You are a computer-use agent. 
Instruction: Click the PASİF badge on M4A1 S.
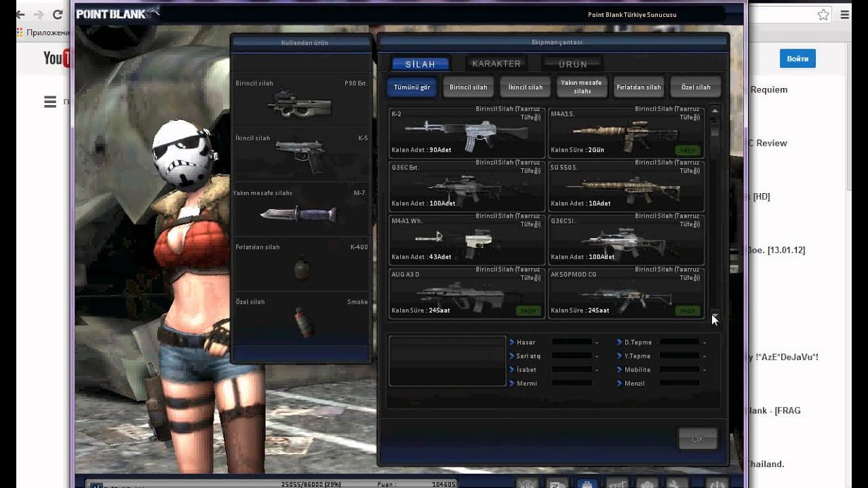(x=688, y=150)
